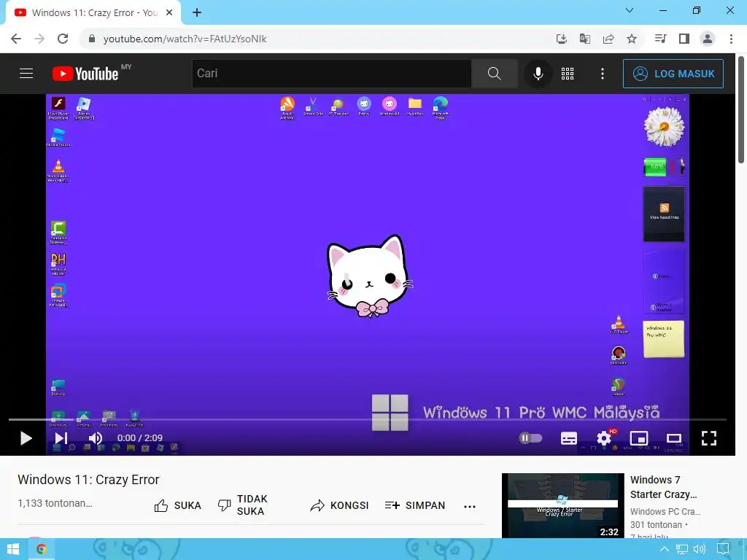Screen dimensions: 747x560
Task: Open YouTube settings three-dot menu
Action: pos(603,74)
